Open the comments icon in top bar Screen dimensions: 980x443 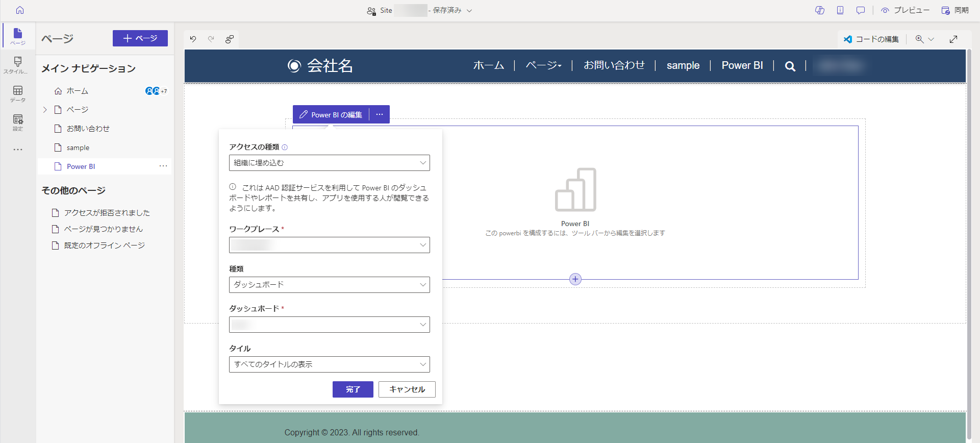tap(861, 10)
